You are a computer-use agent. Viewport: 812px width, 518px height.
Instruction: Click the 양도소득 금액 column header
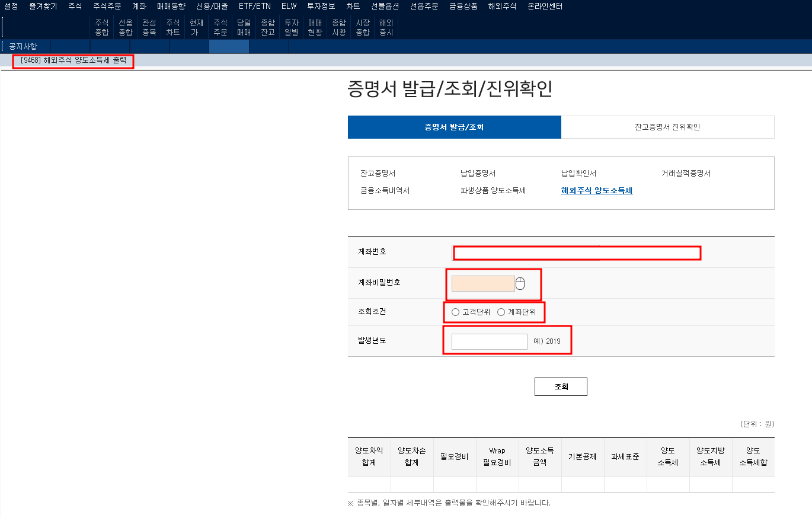[540, 457]
